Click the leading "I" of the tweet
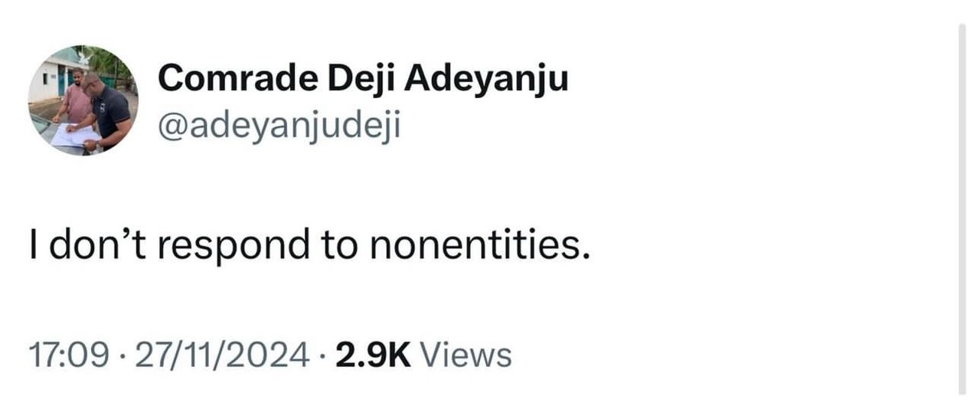980x406 pixels. point(31,245)
